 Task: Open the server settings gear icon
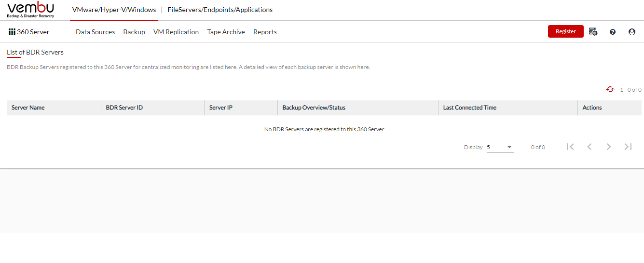(x=593, y=32)
